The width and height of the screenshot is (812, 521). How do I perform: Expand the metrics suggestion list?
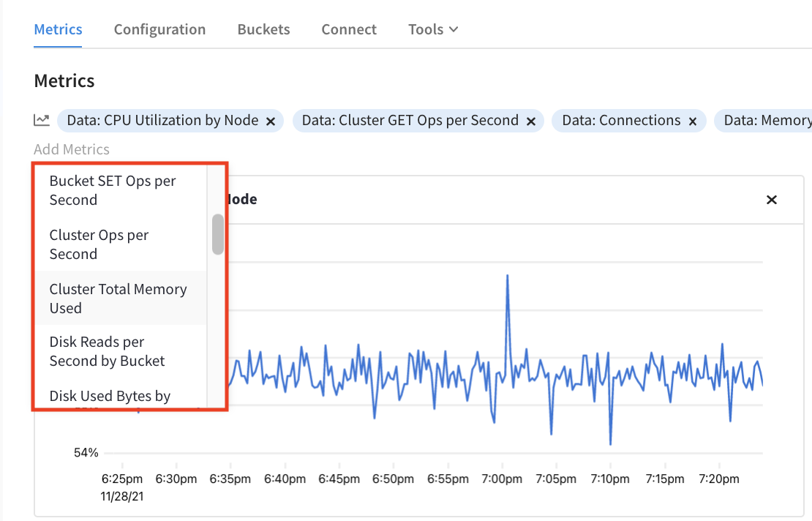point(217,234)
